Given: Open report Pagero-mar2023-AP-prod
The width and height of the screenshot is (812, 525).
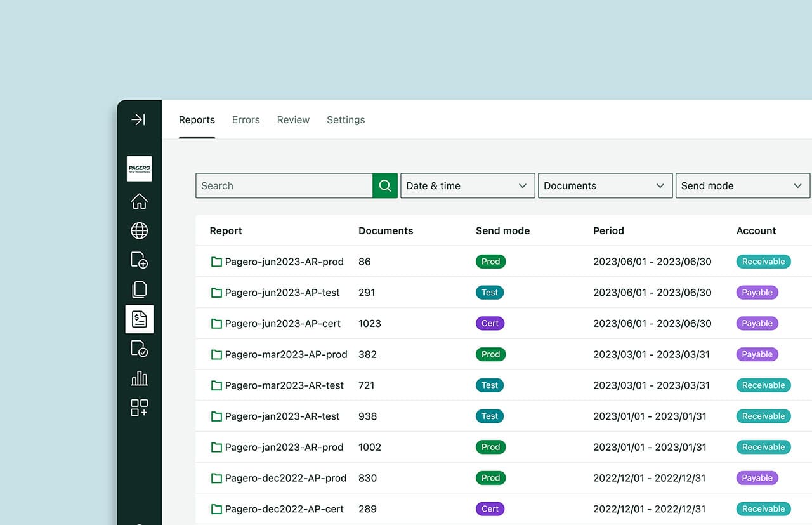Looking at the screenshot, I should pyautogui.click(x=286, y=354).
